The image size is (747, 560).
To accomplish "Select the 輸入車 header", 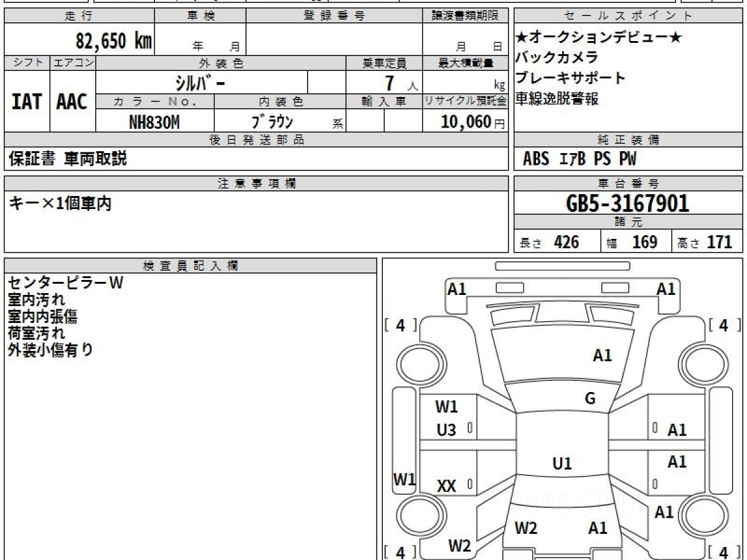I will click(x=384, y=101).
